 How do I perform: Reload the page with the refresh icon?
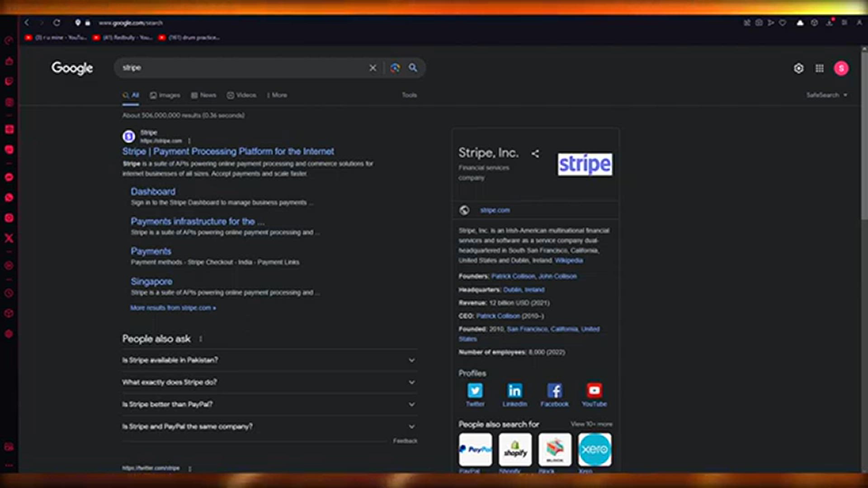(57, 23)
